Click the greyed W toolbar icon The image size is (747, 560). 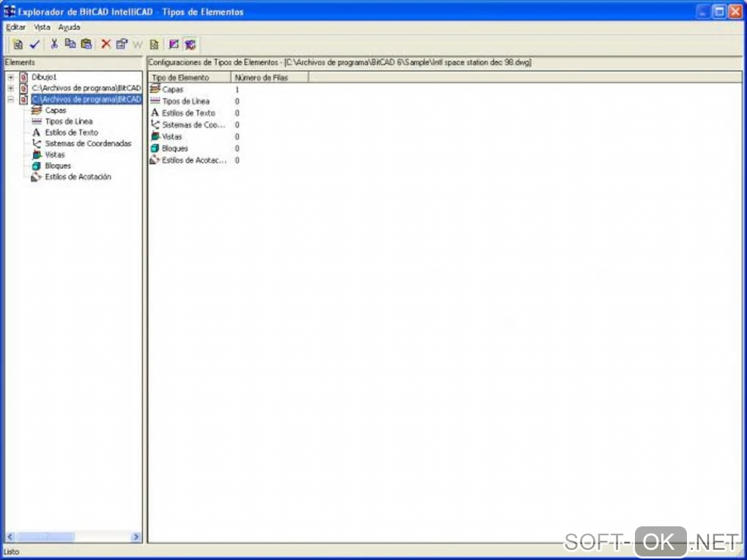pyautogui.click(x=138, y=45)
